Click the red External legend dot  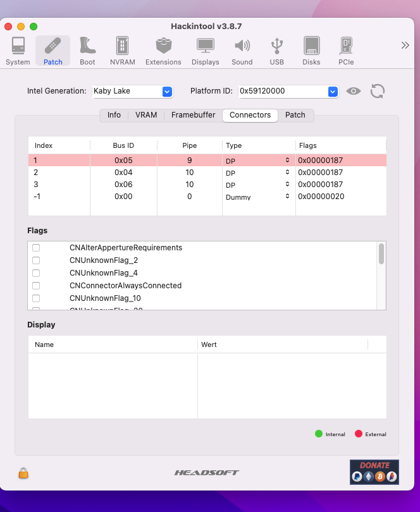[359, 434]
